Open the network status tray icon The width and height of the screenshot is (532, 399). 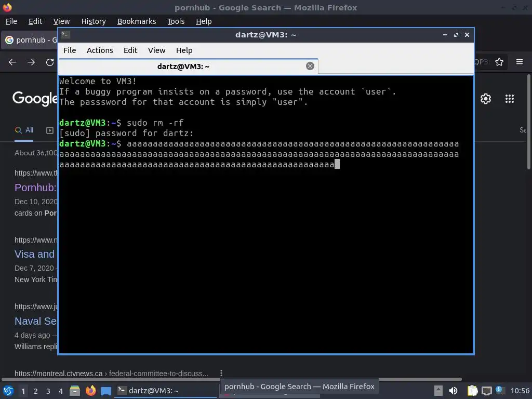point(486,391)
